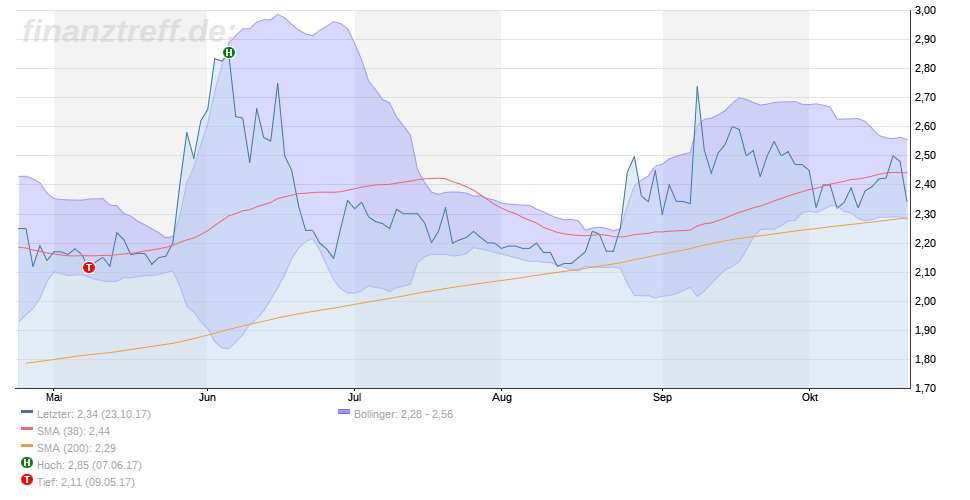This screenshot has width=970, height=500.
Task: Click the orange line marker beside SMA (200)
Action: point(27,447)
